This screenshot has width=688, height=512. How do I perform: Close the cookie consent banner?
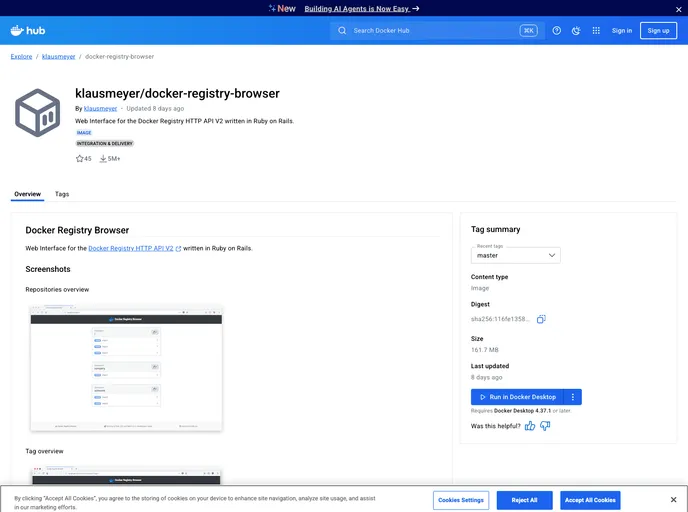pos(674,499)
